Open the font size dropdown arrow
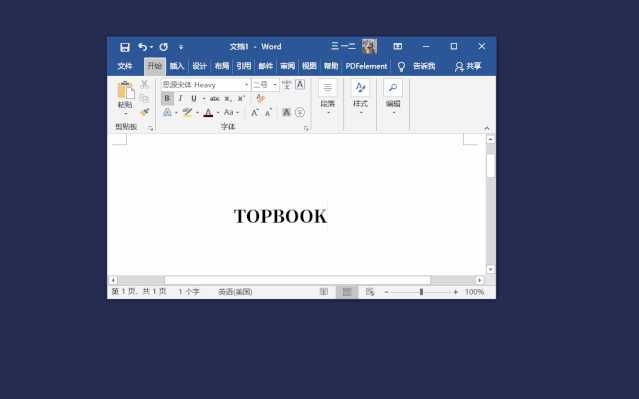The image size is (639, 399). (275, 85)
